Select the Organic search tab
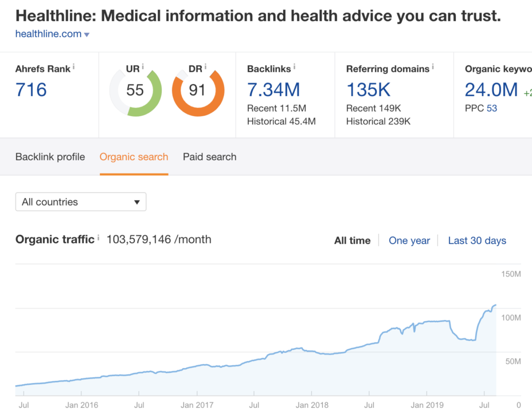The image size is (532, 418). 134,157
